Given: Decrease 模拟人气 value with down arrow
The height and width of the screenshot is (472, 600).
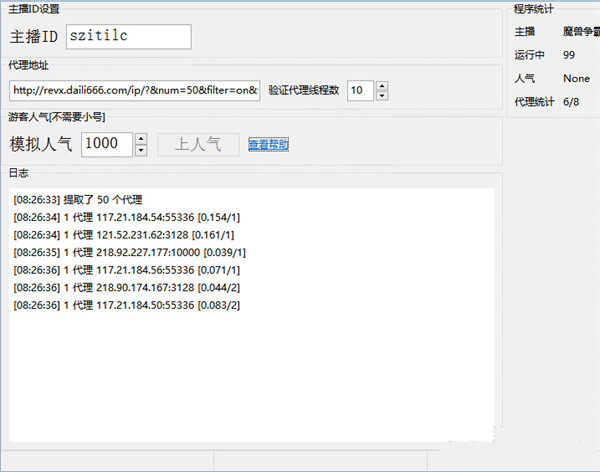Looking at the screenshot, I should [140, 150].
